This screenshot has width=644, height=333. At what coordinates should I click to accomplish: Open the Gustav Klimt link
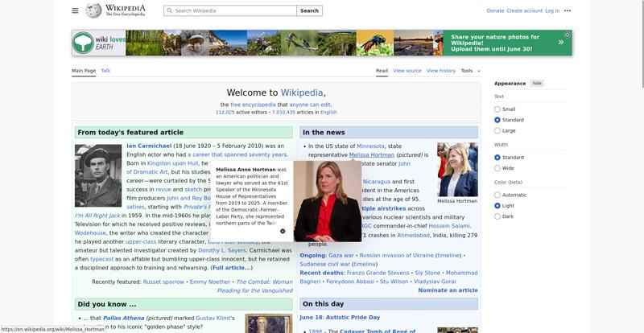213,318
